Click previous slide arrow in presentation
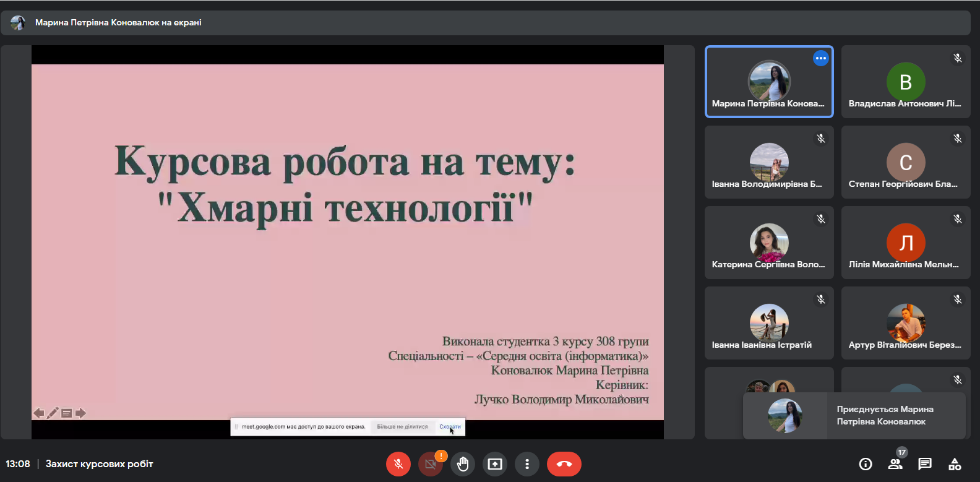The image size is (980, 482). point(39,413)
